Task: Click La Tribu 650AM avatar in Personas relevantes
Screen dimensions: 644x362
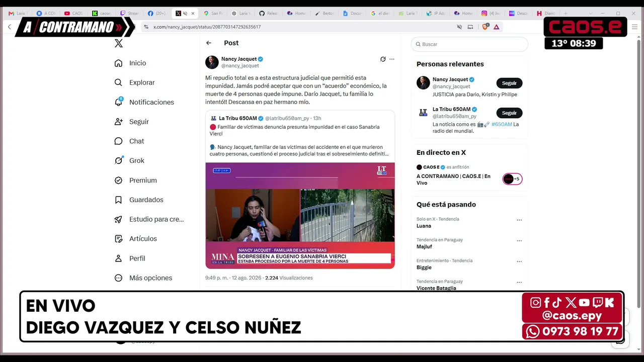Action: 423,113
